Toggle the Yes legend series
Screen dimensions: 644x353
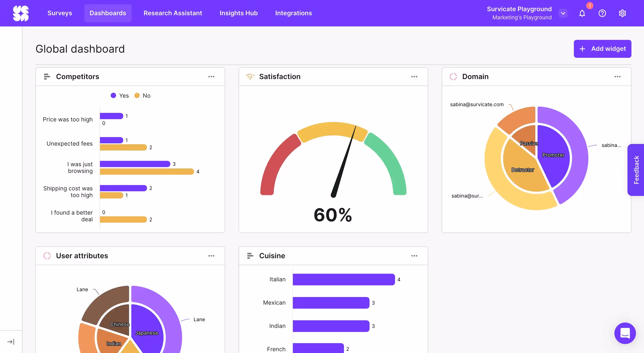pos(120,95)
